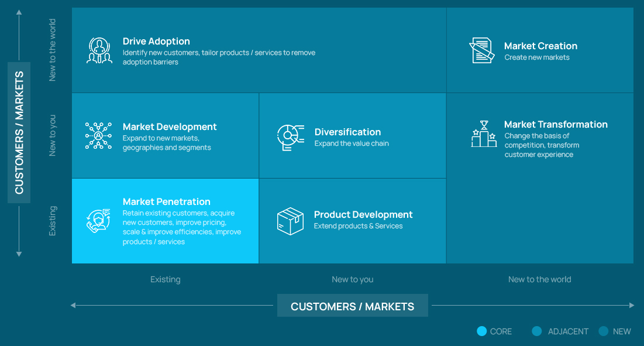Screen dimensions: 644x346
Task: Select the bottom 'New to you' column label
Action: [352, 279]
